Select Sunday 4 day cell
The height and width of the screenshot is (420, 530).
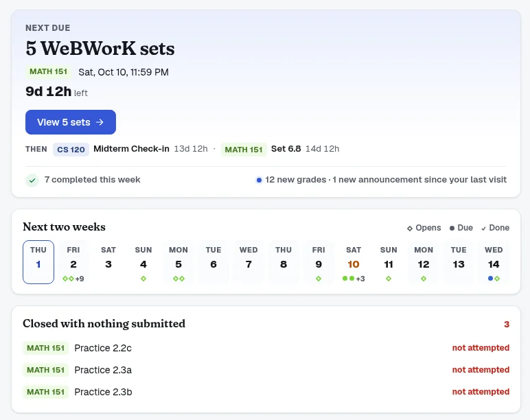(143, 262)
